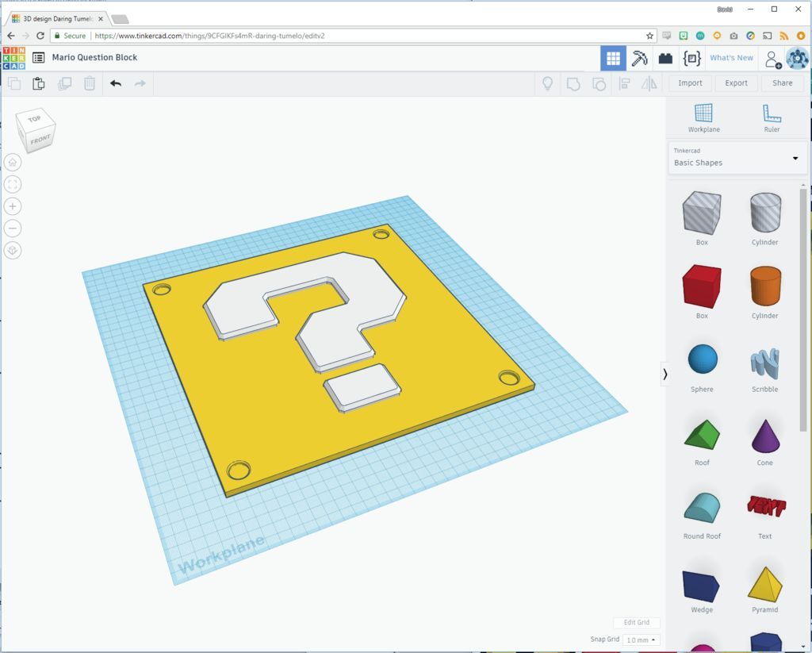
Task: Click the Tinkercad logo
Action: click(x=14, y=58)
